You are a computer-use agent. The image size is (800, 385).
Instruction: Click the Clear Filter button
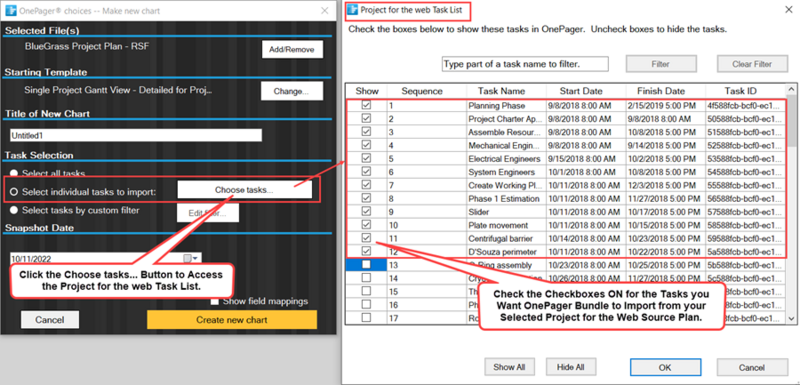click(752, 64)
